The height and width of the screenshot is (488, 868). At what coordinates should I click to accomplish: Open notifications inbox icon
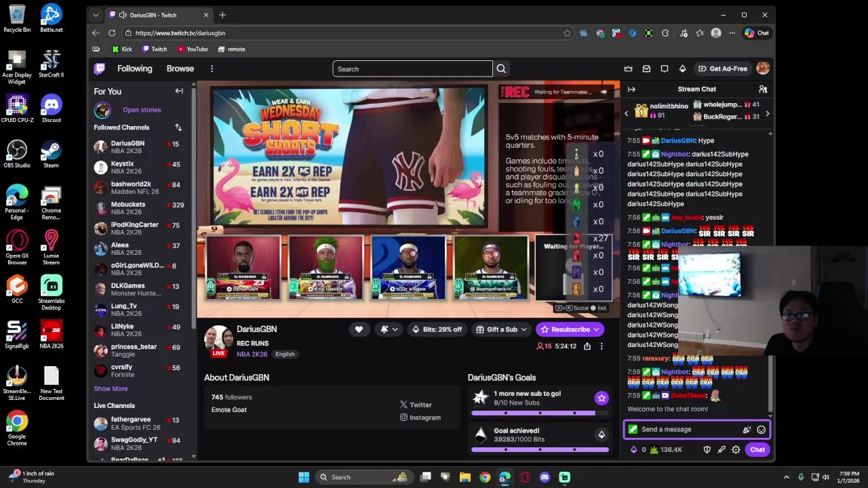pyautogui.click(x=646, y=68)
